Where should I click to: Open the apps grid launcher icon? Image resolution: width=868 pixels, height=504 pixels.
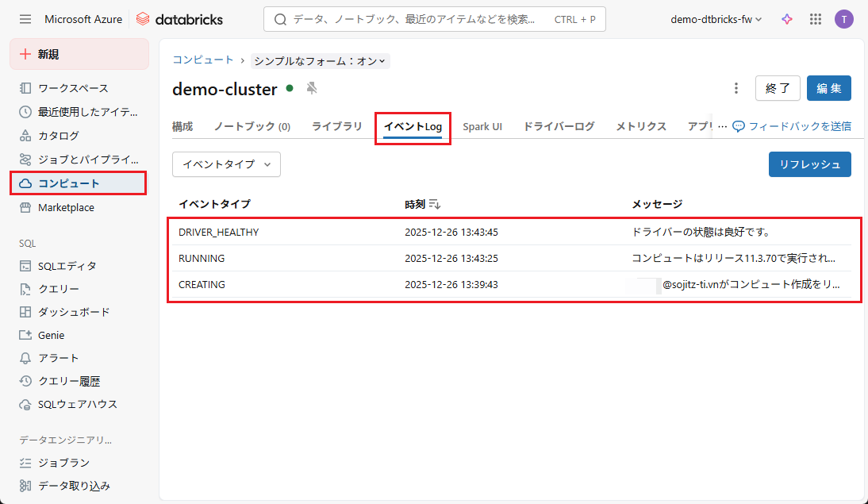click(x=816, y=19)
